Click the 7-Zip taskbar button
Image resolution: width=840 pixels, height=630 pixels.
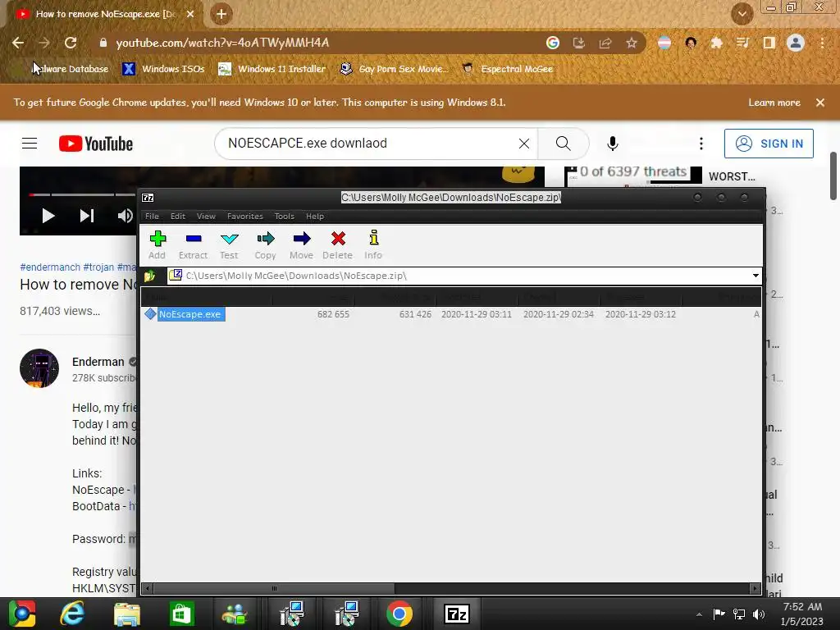(457, 614)
